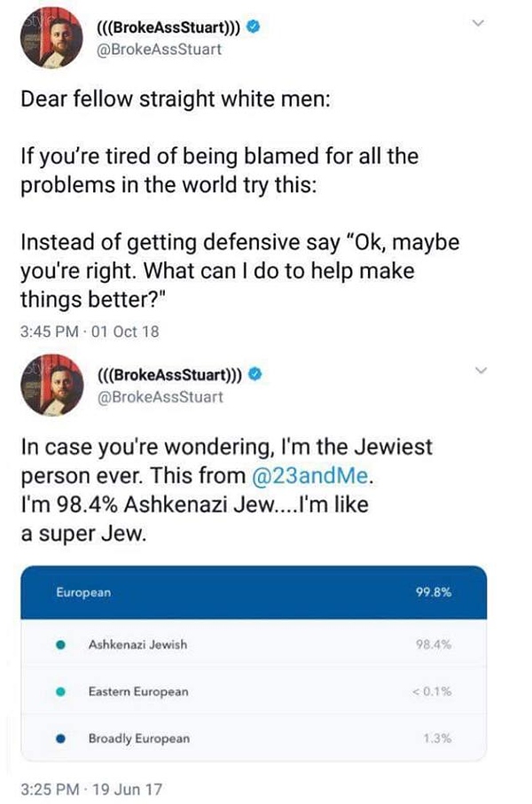The image size is (532, 804).
Task: Click the dark dot beside Broadly European
Action: click(x=59, y=738)
